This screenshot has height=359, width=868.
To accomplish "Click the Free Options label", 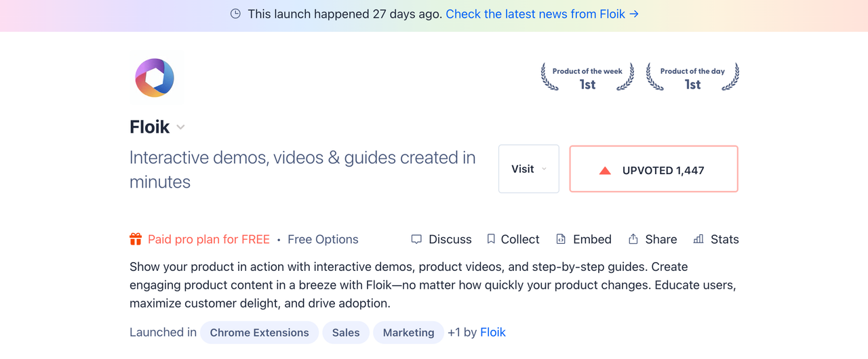I will click(x=323, y=239).
